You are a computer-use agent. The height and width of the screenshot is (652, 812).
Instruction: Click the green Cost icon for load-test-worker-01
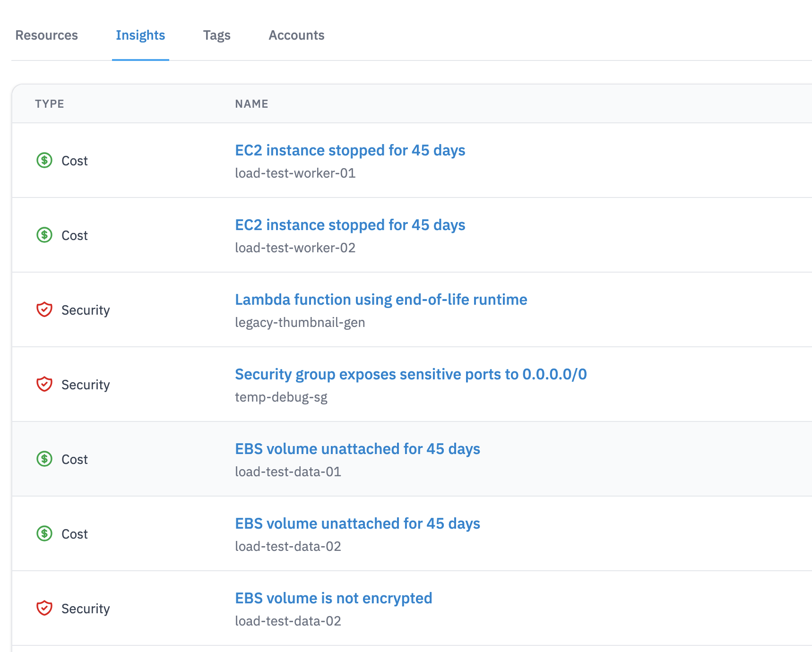(x=44, y=160)
